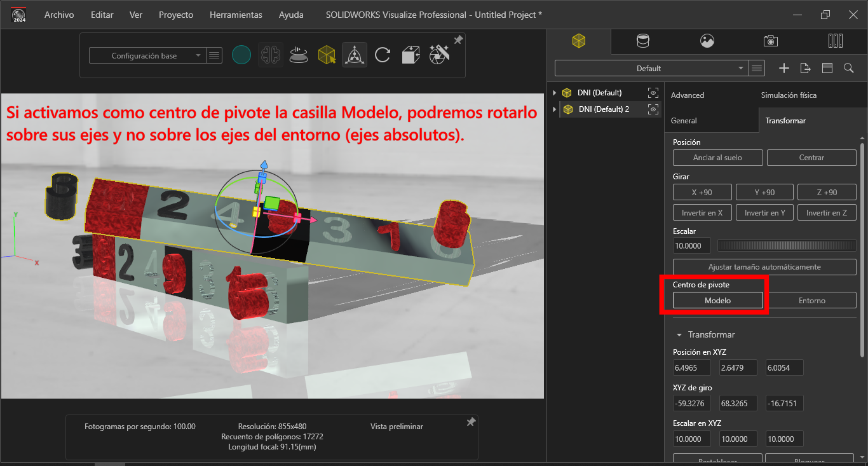Expand the DNI (Default) tree node
This screenshot has width=868, height=466.
pyautogui.click(x=555, y=93)
